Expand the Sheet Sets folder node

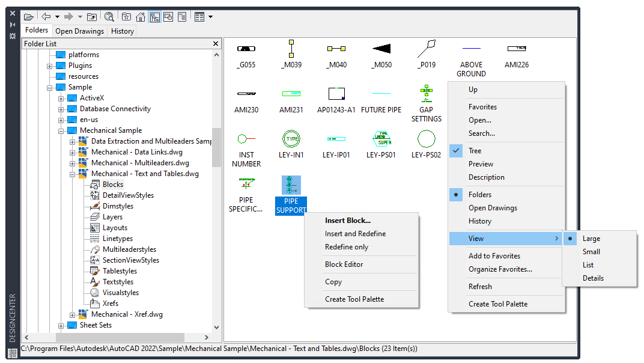click(x=61, y=325)
